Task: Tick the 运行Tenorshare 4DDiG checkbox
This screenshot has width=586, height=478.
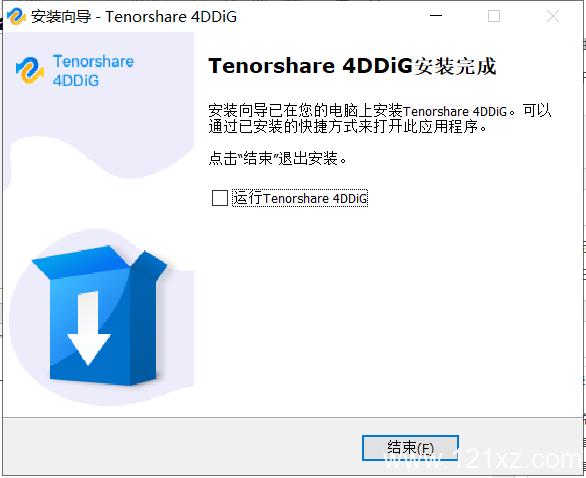Action: 220,198
